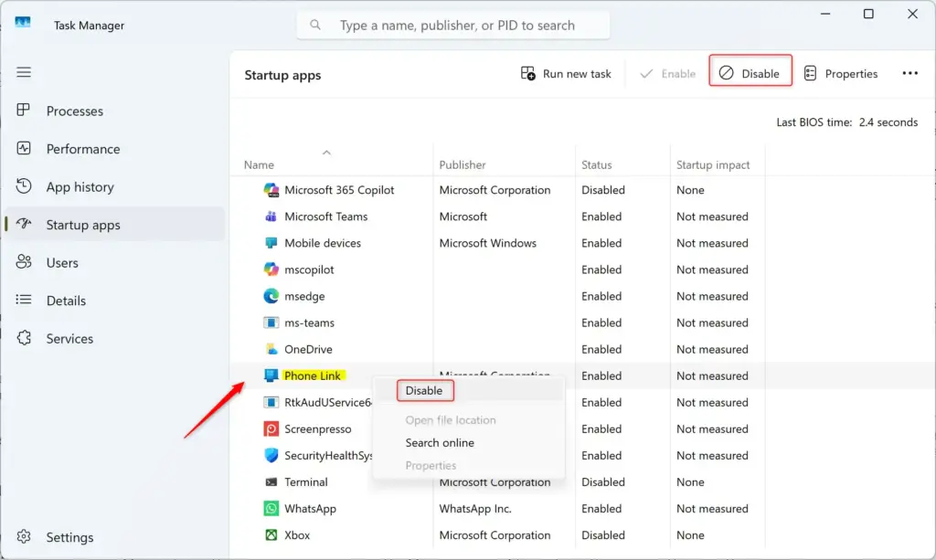The height and width of the screenshot is (560, 936).
Task: Select the WhatsApp row name
Action: point(310,509)
